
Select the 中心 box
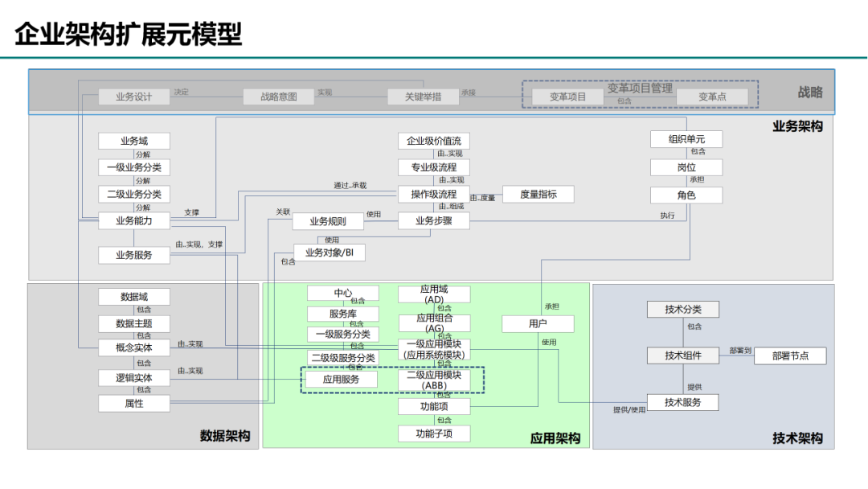343,293
